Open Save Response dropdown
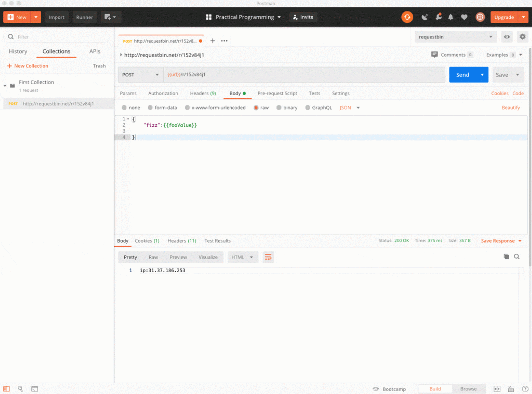Screen dimensions: 532x394 pyautogui.click(x=501, y=241)
